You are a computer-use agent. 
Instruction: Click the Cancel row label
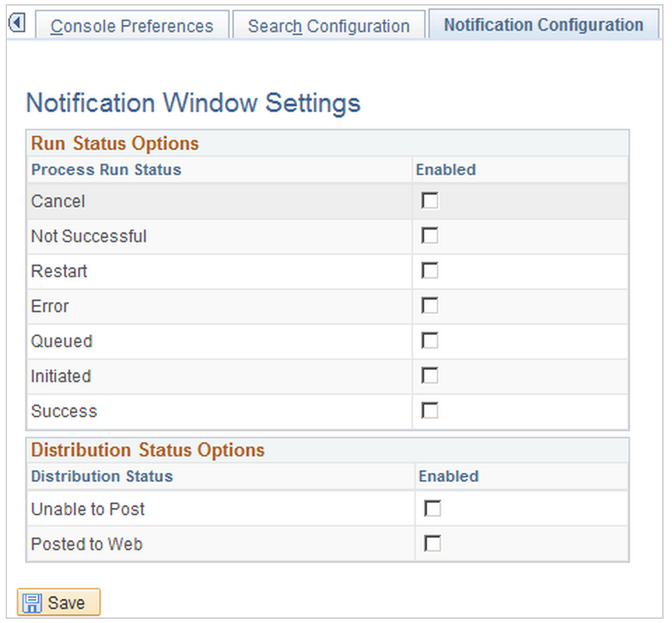[58, 202]
